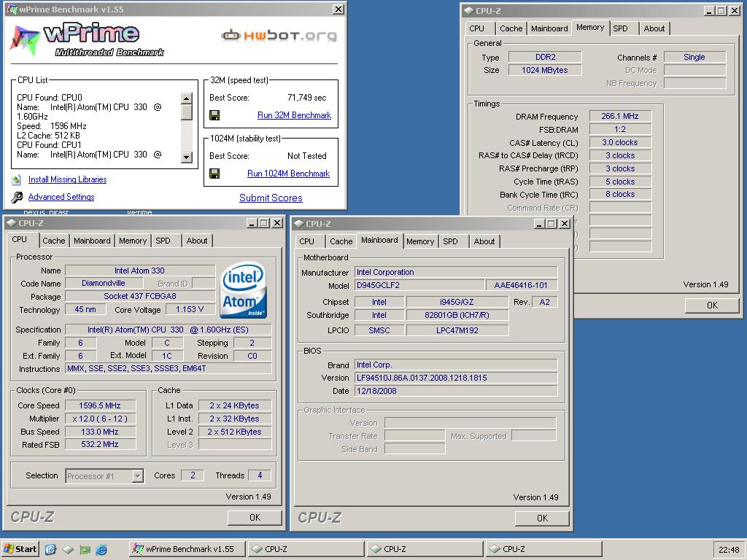Click the CPU-Z Memory window title icon
The image size is (747, 560).
469,10
